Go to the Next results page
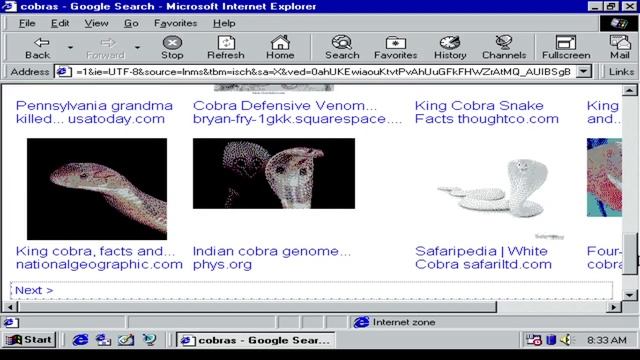640x360 pixels. pos(34,290)
